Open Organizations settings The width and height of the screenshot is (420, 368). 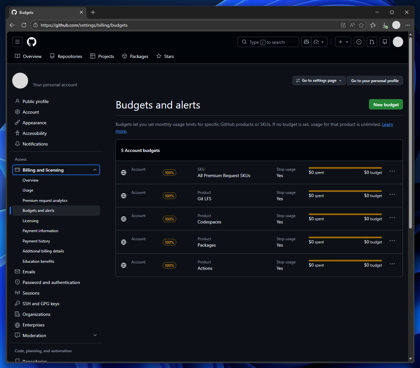pos(36,314)
